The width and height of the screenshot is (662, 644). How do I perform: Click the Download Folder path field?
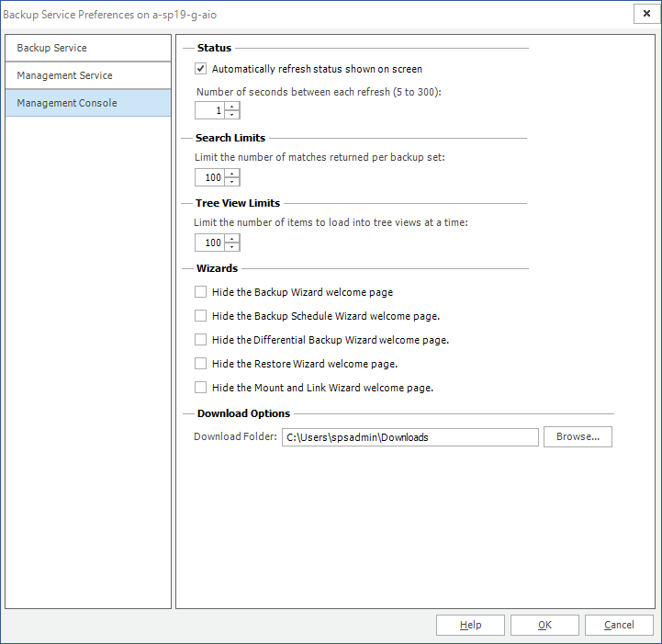(410, 437)
